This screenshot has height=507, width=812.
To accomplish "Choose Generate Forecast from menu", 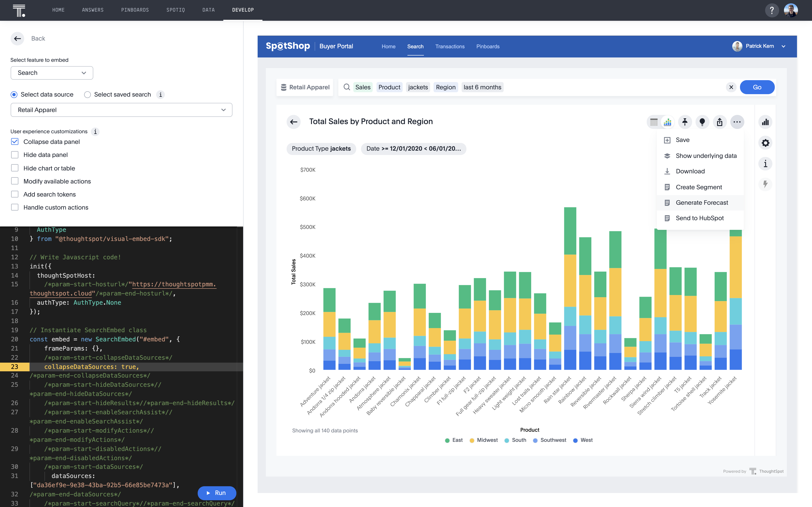I will [x=702, y=203].
